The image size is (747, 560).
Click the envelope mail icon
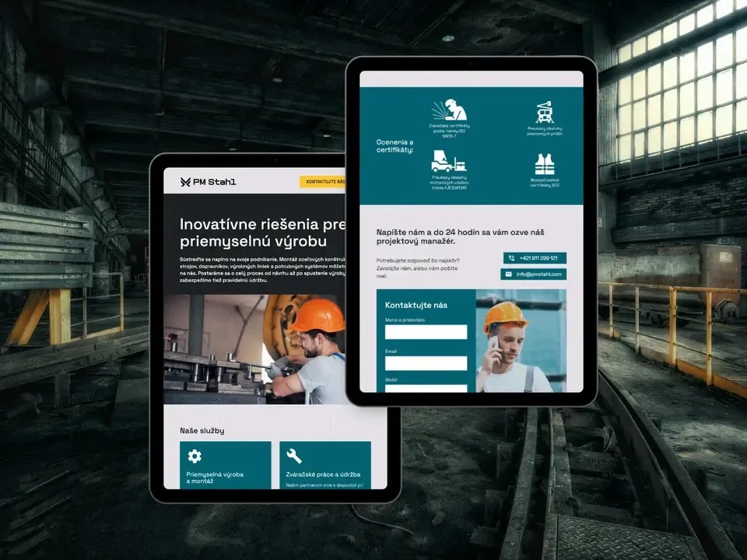click(508, 275)
